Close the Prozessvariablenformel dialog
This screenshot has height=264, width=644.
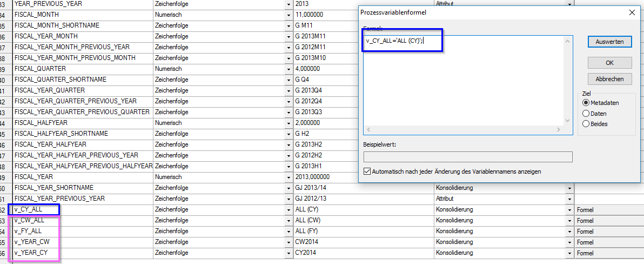[632, 12]
